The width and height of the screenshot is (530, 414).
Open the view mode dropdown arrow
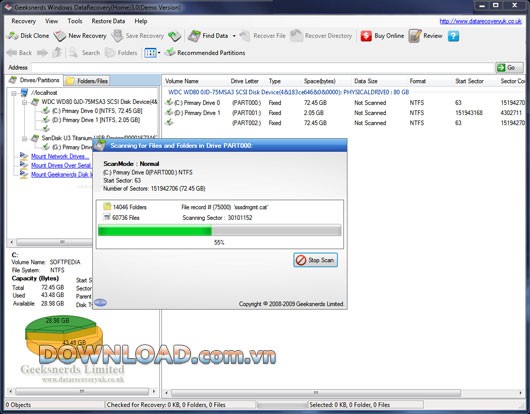(x=159, y=53)
